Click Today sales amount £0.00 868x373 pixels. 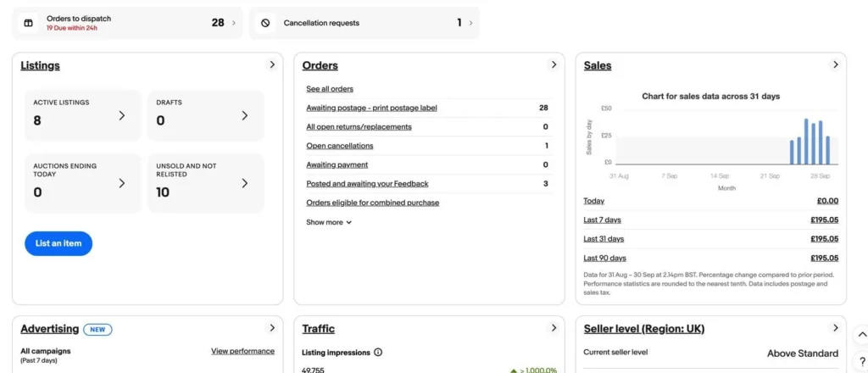(827, 201)
